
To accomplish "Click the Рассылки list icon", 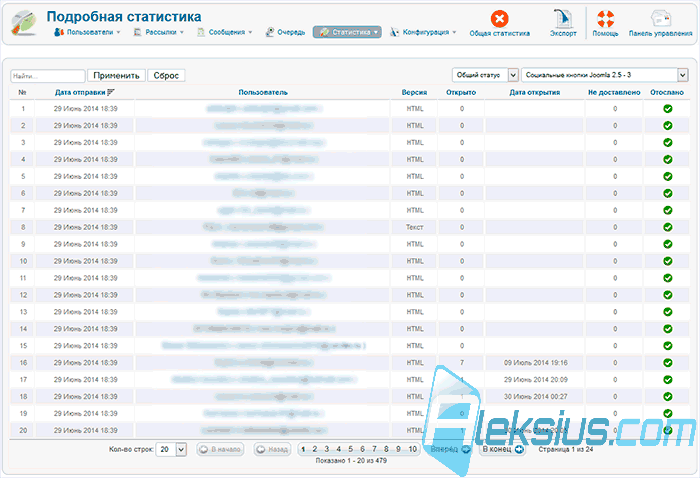I will tap(138, 32).
